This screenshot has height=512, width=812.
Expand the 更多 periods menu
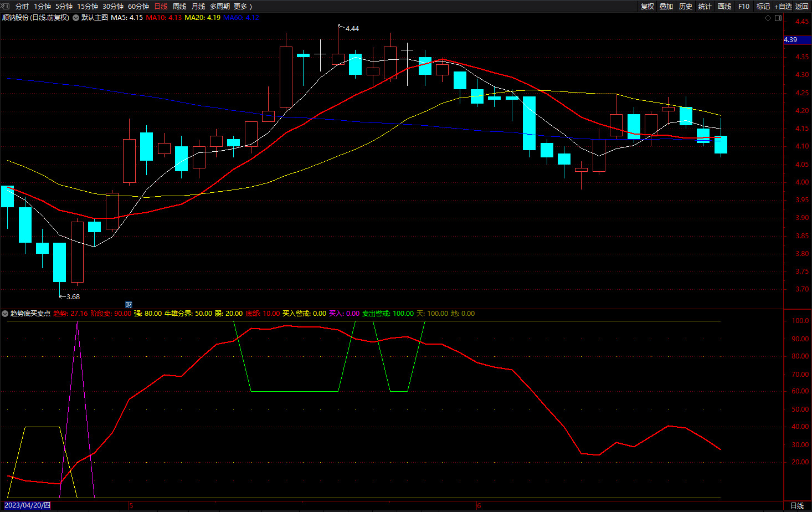tap(243, 6)
